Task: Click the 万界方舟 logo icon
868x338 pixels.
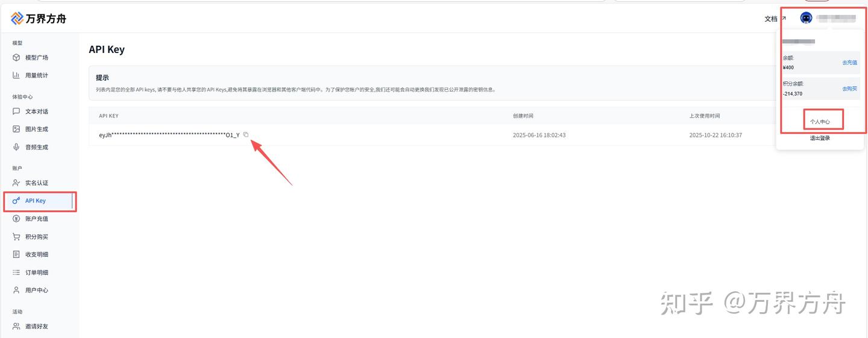Action: pos(17,19)
